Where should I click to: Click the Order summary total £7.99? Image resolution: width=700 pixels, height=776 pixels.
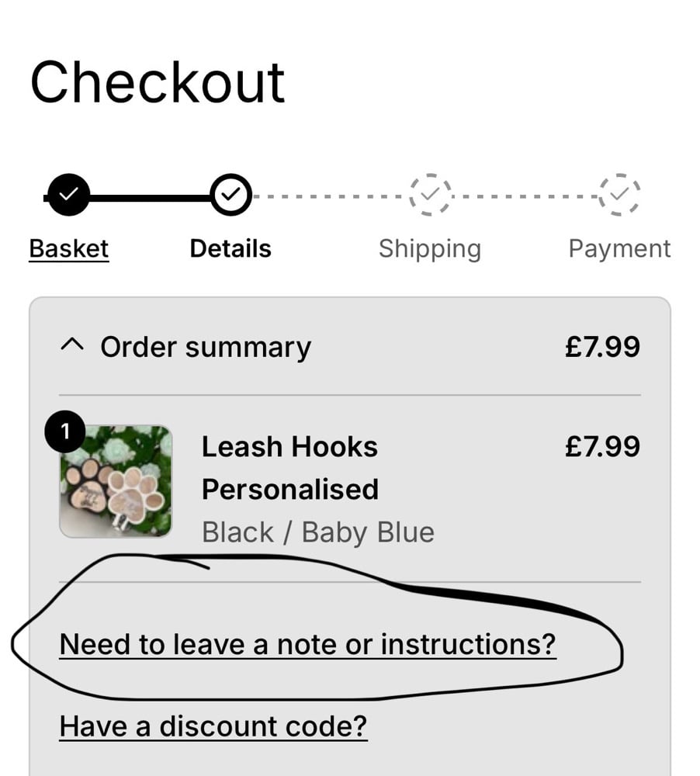point(602,347)
